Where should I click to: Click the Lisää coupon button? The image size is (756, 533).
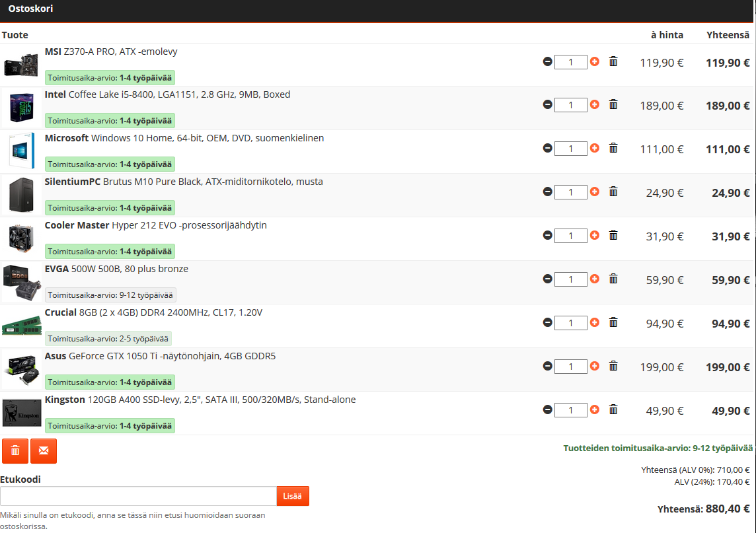293,496
